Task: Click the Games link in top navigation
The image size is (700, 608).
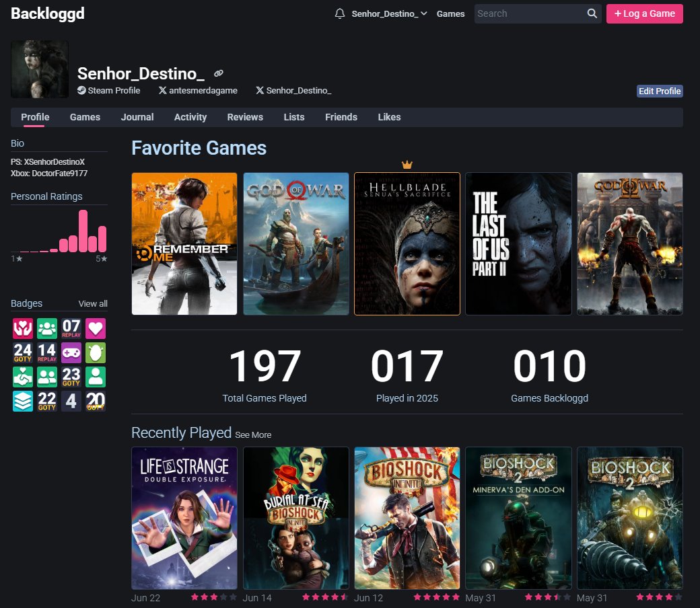Action: (x=450, y=14)
